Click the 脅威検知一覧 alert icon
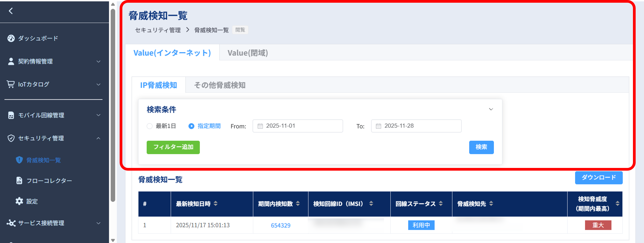 [x=19, y=160]
